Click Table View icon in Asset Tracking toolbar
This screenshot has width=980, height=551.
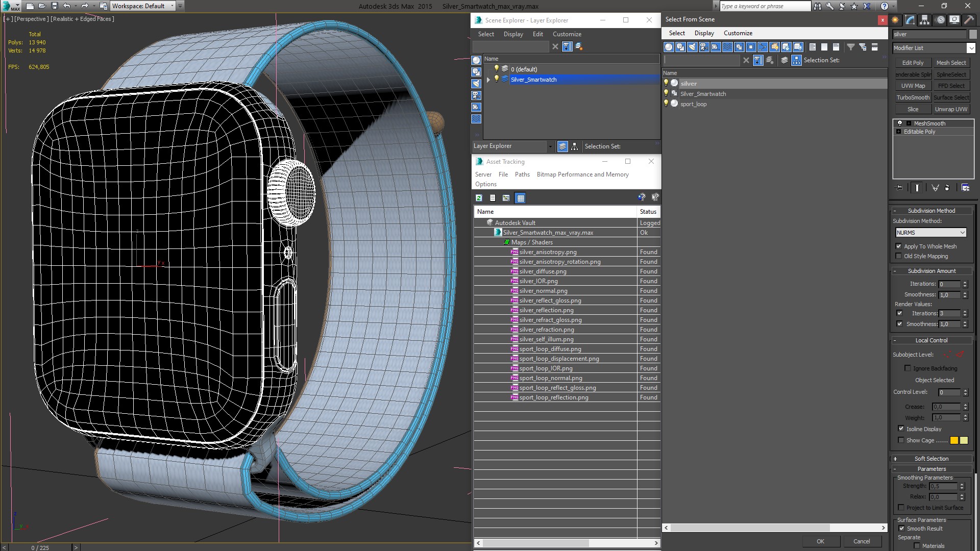520,198
